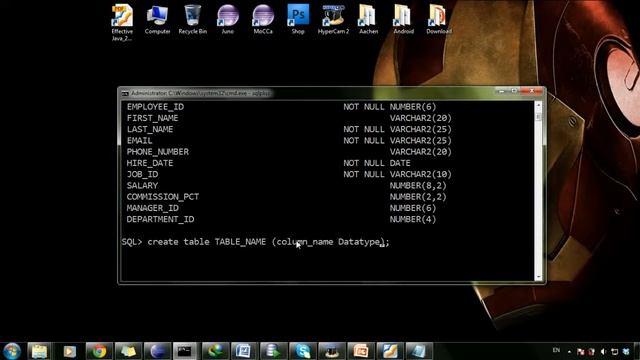This screenshot has width=640, height=360.
Task: Click the JOB_ID column row
Action: click(x=289, y=174)
